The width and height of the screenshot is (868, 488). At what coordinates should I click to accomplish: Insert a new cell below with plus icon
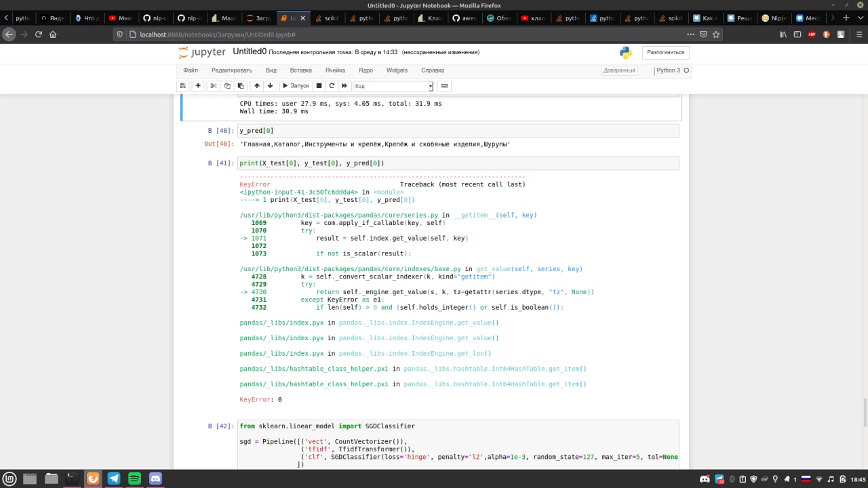coord(198,86)
